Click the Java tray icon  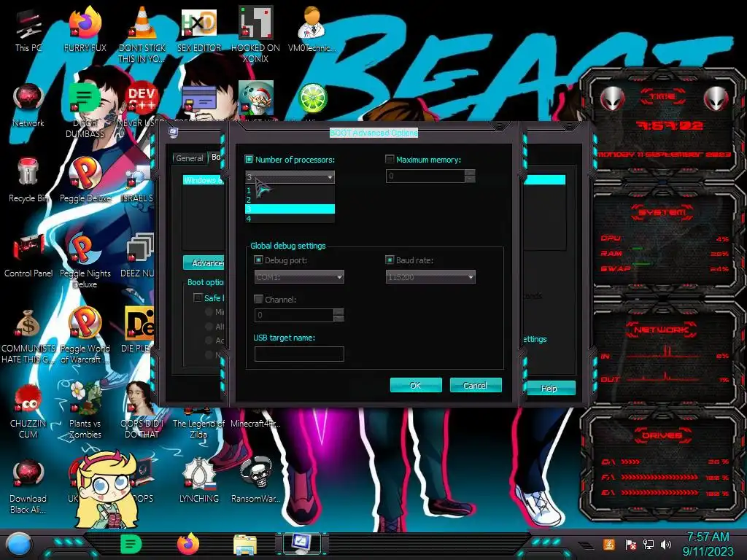pos(609,544)
